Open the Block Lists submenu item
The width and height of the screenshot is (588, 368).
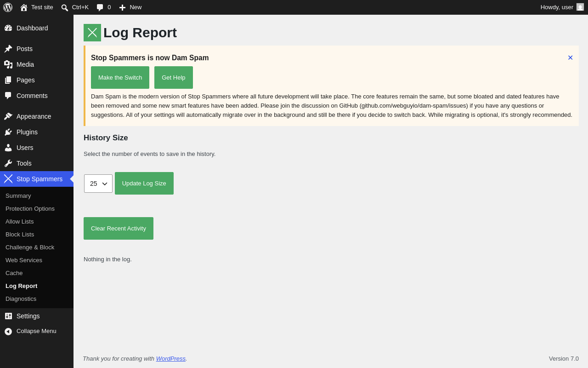[20, 234]
